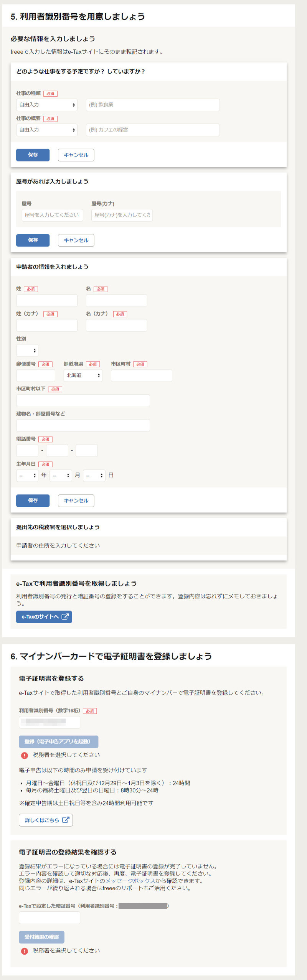The height and width of the screenshot is (980, 307).
Task: Open the 仕事の種類 dropdown
Action: (46, 105)
